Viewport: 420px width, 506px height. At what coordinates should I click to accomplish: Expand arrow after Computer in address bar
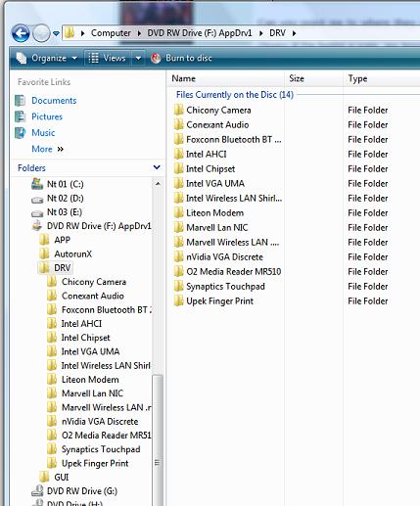(139, 33)
